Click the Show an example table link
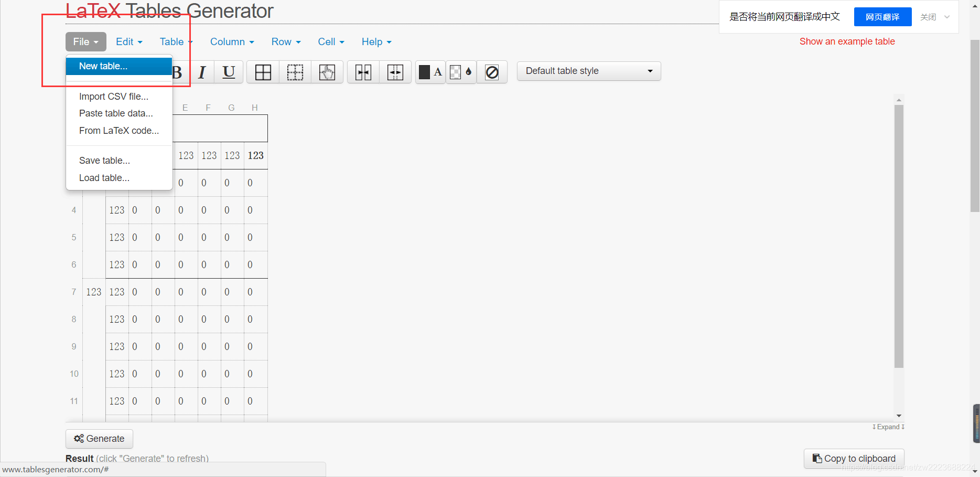Image resolution: width=980 pixels, height=477 pixels. point(847,41)
